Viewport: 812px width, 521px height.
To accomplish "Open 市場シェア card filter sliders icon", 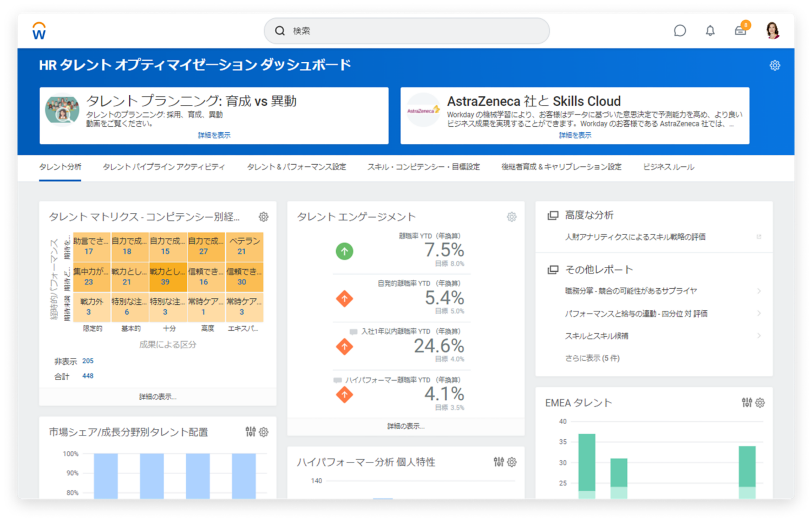I will coord(251,432).
